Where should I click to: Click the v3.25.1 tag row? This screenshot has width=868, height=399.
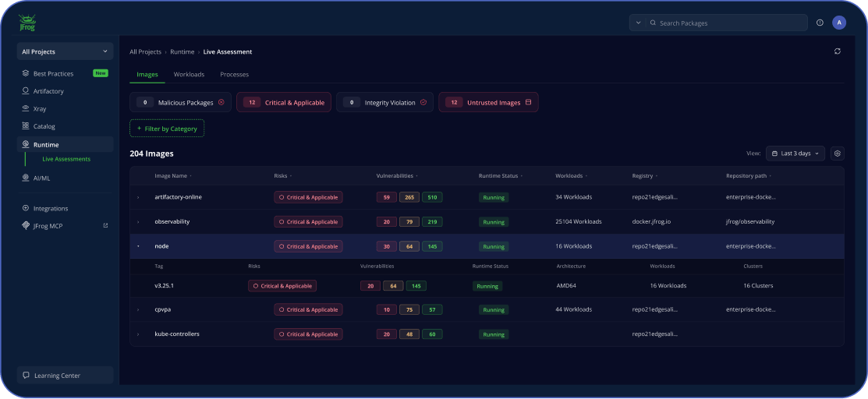pos(487,286)
